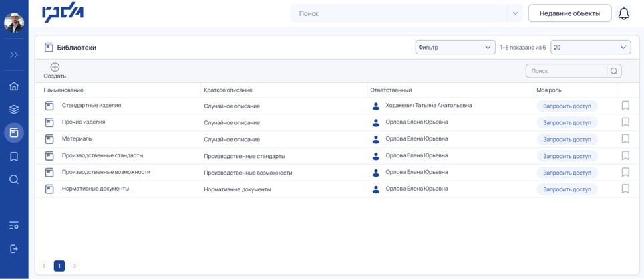644x279 pixels.
Task: Click Случайное описание in Материалы row
Action: pos(232,139)
